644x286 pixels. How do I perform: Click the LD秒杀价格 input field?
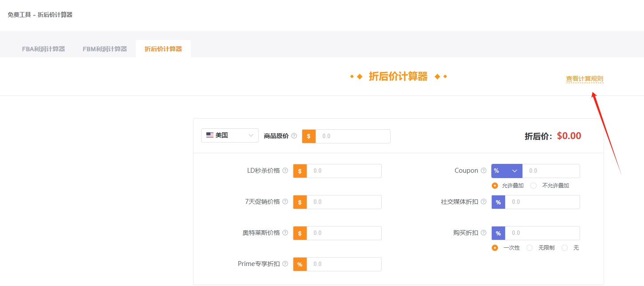344,171
